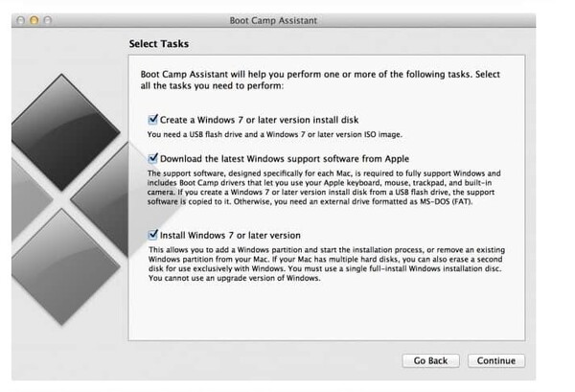Toggle the Download latest Windows support software checkbox

153,158
